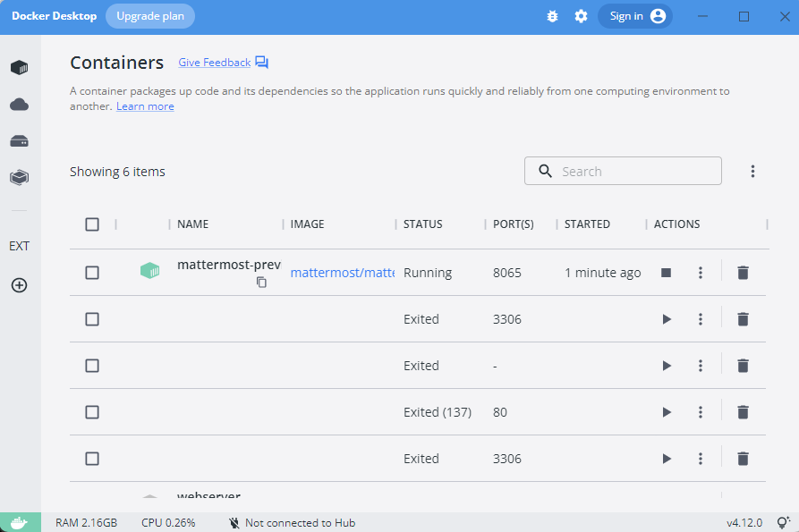Image resolution: width=799 pixels, height=532 pixels.
Task: Open more actions for the Exited dash-port row
Action: pyautogui.click(x=701, y=366)
